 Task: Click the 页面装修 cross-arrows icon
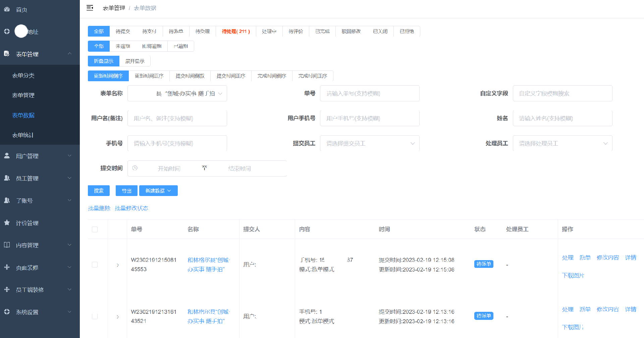(x=7, y=267)
